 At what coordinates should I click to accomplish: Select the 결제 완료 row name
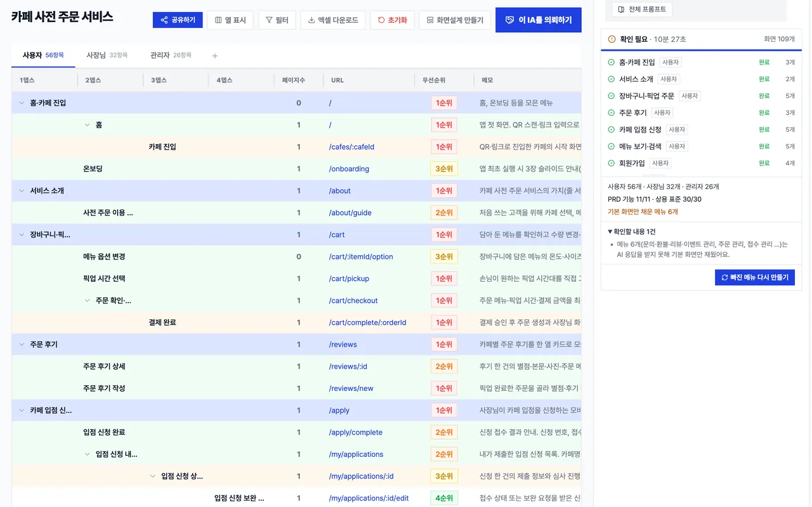coord(162,322)
